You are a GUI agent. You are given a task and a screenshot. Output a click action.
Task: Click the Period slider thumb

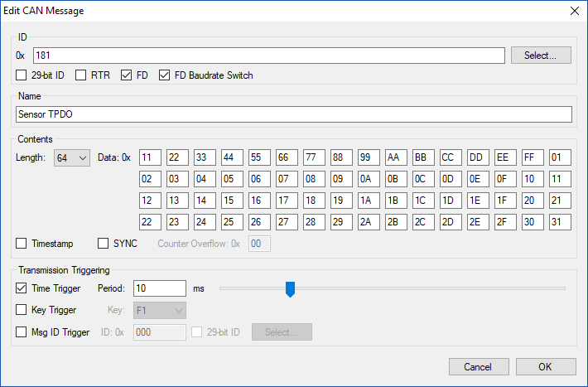click(x=290, y=288)
